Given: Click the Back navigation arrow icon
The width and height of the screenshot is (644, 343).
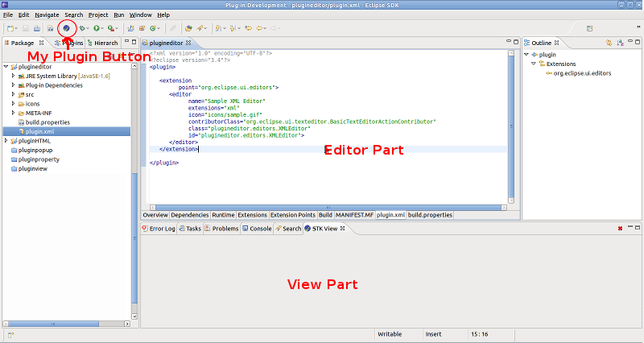Looking at the screenshot, I should coord(259,28).
